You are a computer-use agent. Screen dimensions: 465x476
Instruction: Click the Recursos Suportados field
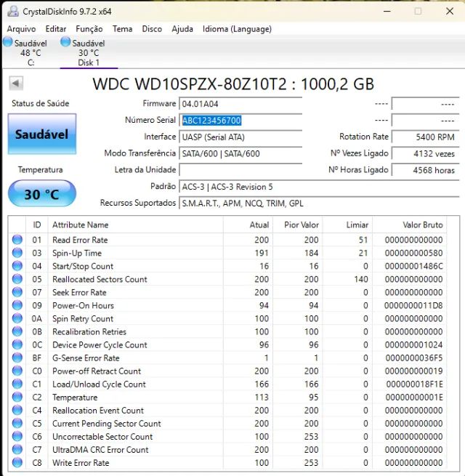pos(319,203)
